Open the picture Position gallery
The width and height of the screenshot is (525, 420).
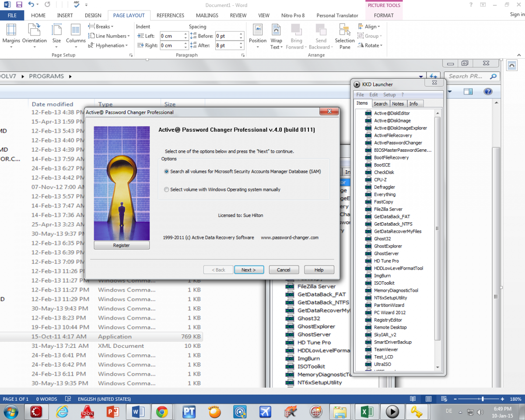click(x=258, y=36)
